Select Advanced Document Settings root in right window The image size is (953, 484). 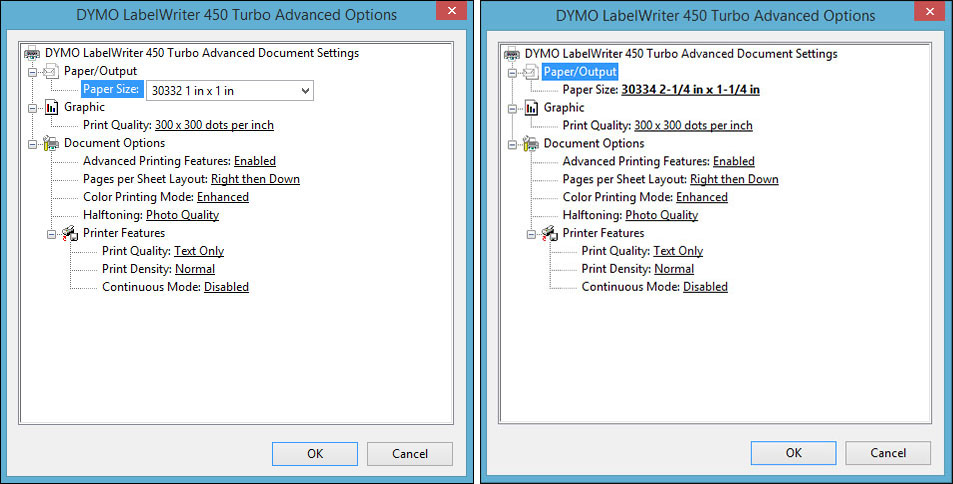(x=681, y=54)
